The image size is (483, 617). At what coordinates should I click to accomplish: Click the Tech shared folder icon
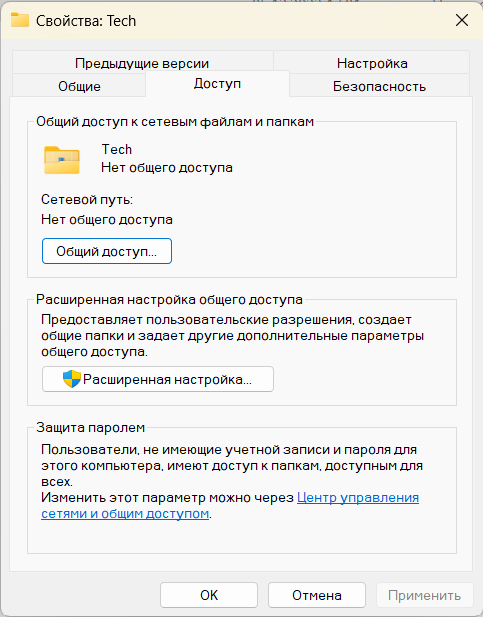(x=62, y=160)
